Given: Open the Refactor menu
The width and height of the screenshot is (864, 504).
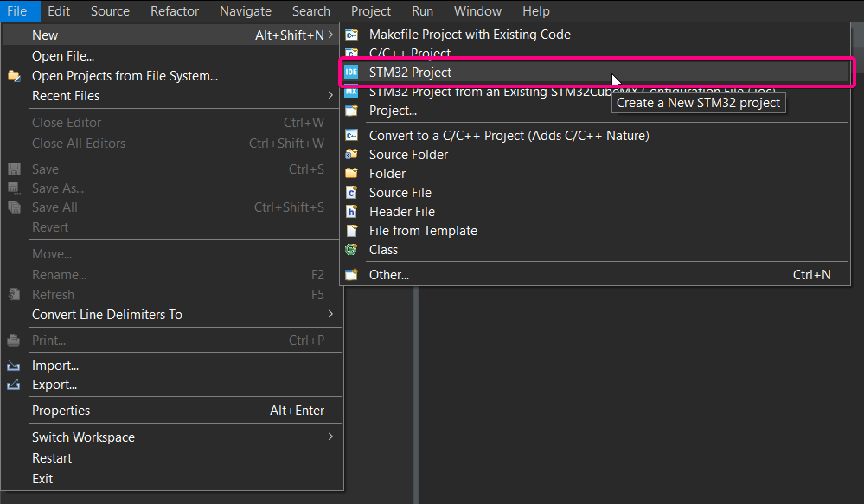Looking at the screenshot, I should (175, 11).
